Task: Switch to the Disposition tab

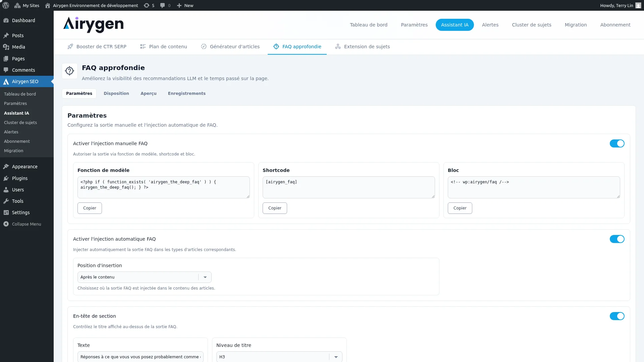Action: click(116, 94)
